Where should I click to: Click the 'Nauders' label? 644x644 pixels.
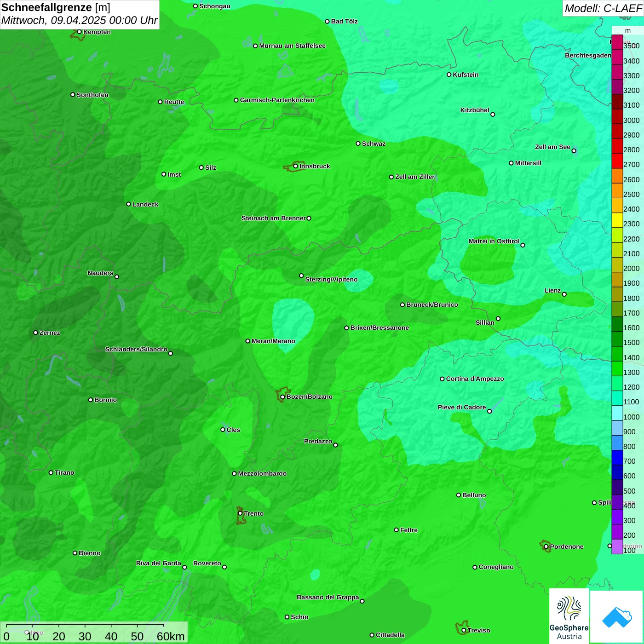click(100, 273)
